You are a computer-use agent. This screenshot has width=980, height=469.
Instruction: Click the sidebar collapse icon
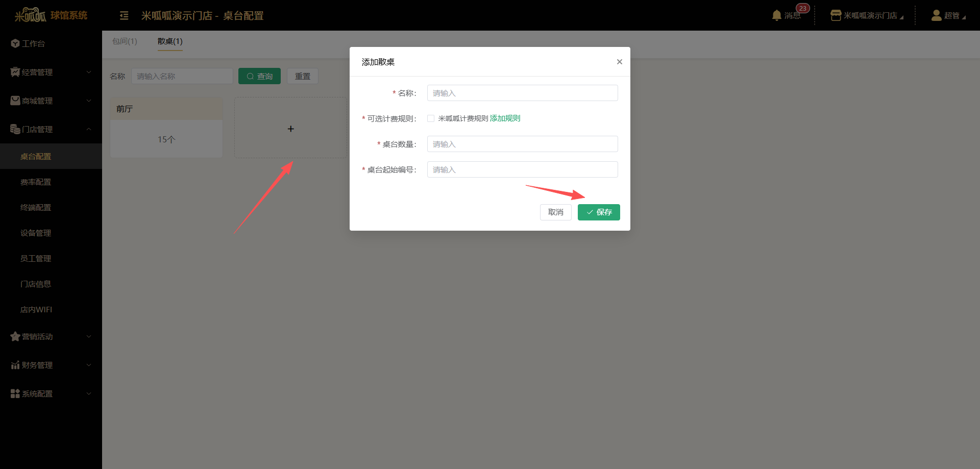pos(124,16)
